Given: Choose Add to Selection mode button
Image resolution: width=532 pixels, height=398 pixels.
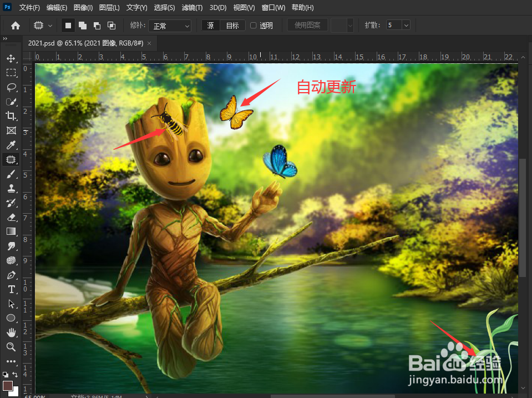Looking at the screenshot, I should tap(83, 26).
